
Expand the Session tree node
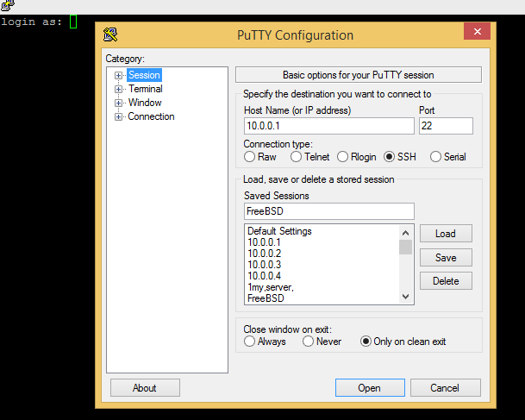[x=118, y=75]
